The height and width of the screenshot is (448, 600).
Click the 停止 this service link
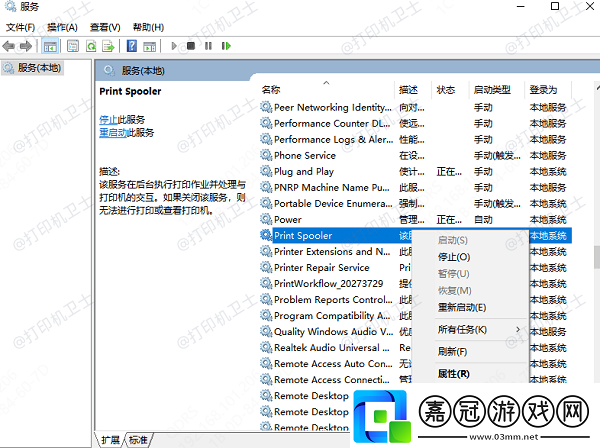(108, 120)
